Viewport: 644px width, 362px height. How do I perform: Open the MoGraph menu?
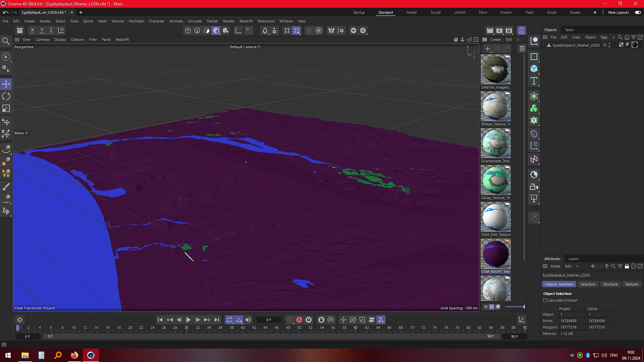[x=136, y=21]
